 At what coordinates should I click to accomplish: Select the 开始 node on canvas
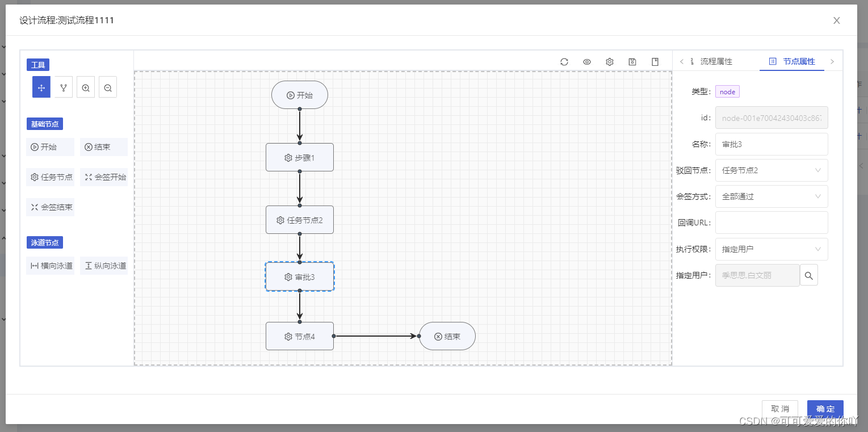click(x=300, y=95)
